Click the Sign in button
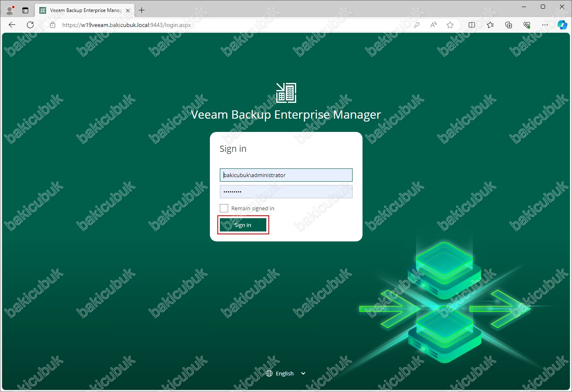Image resolution: width=572 pixels, height=392 pixels. pyautogui.click(x=243, y=225)
